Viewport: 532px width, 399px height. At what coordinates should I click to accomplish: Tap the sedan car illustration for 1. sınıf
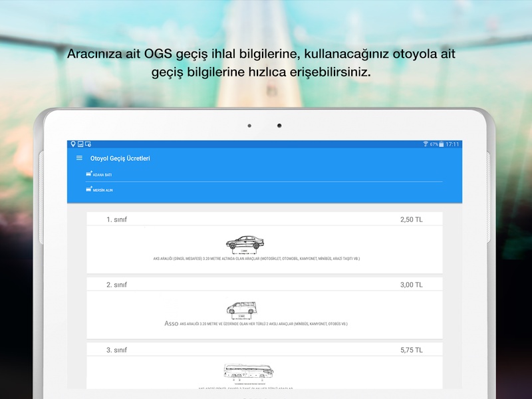tap(245, 245)
